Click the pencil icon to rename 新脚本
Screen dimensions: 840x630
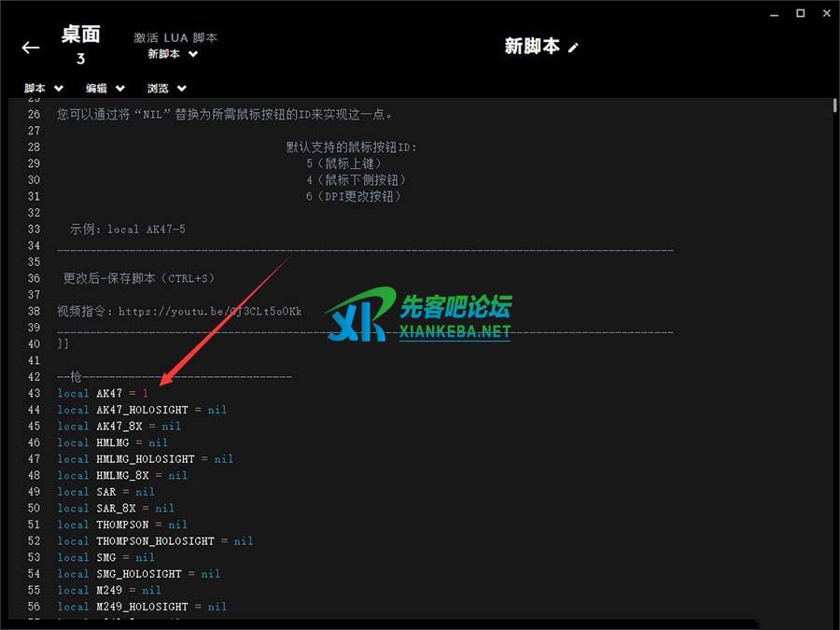[x=573, y=48]
